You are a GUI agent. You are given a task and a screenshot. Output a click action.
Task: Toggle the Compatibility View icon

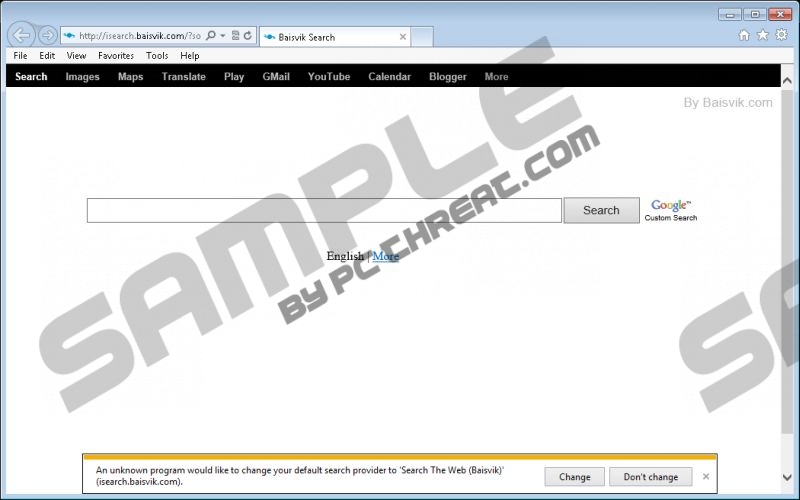pos(235,35)
